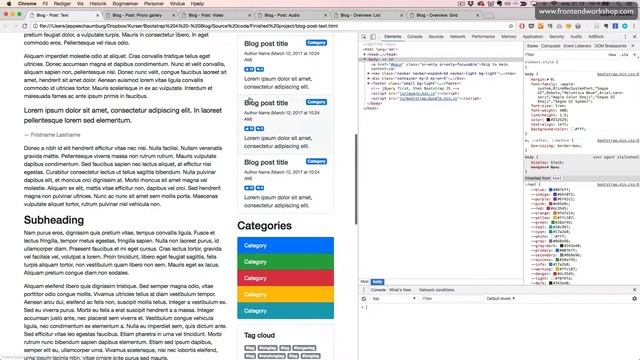640x360 pixels.
Task: Toggle the :hov element state panel
Action: [x=612, y=54]
